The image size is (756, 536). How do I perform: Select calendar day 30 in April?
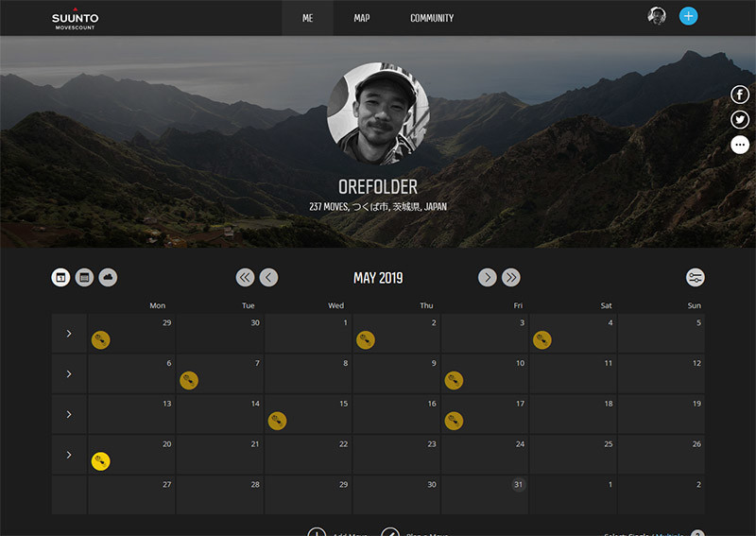tap(220, 334)
